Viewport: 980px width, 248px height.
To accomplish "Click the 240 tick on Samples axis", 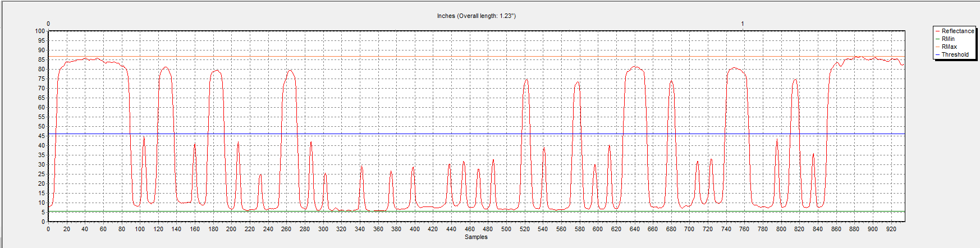I will [268, 229].
